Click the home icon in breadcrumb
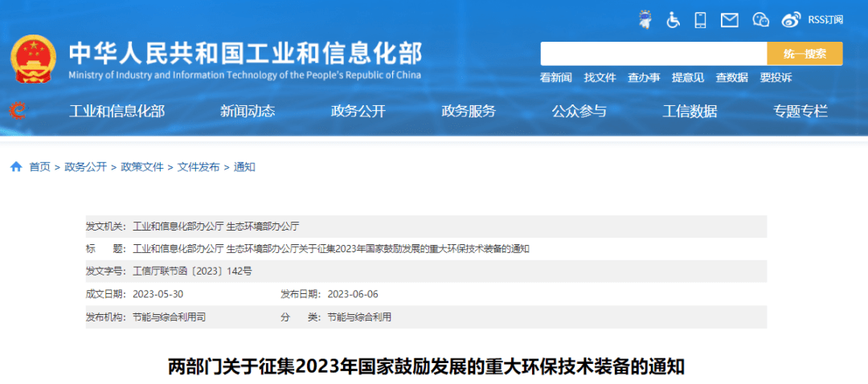 point(16,167)
